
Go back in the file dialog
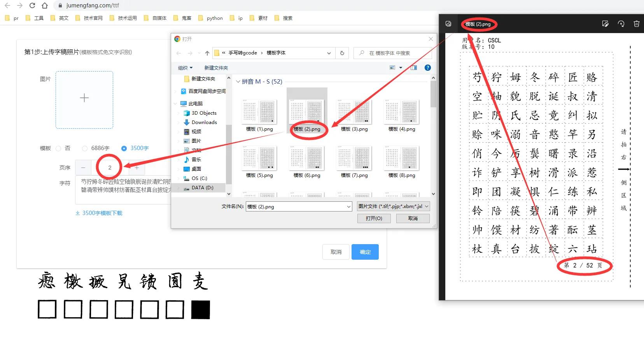[x=178, y=53]
